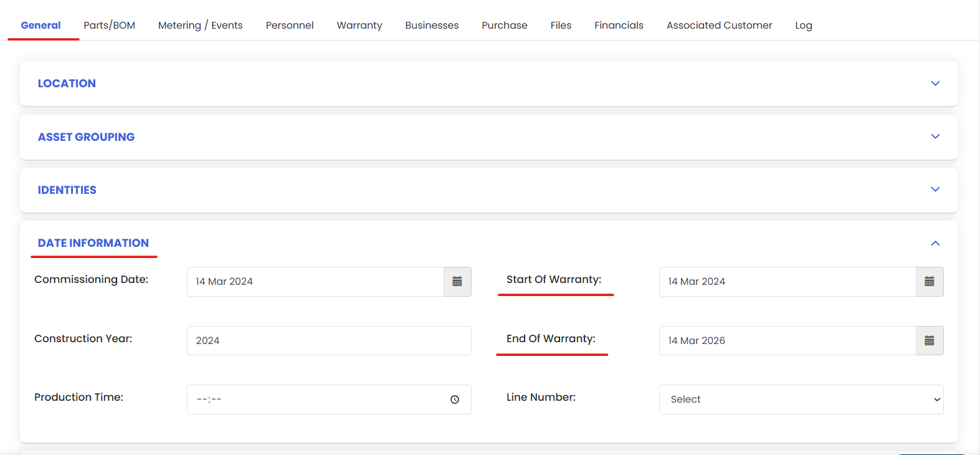The height and width of the screenshot is (455, 980).
Task: Click the Production Time label
Action: [x=79, y=397]
